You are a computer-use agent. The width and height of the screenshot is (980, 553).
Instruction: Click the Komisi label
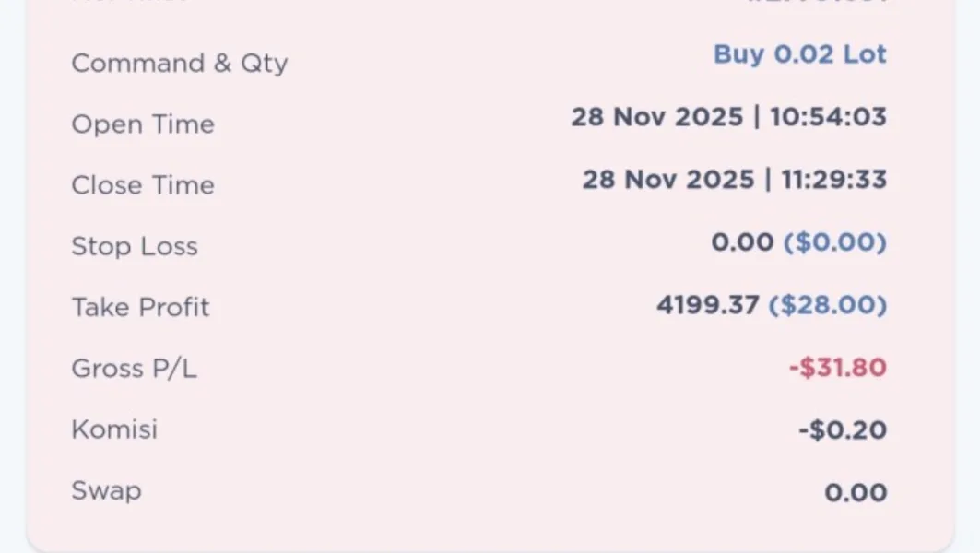tap(114, 429)
